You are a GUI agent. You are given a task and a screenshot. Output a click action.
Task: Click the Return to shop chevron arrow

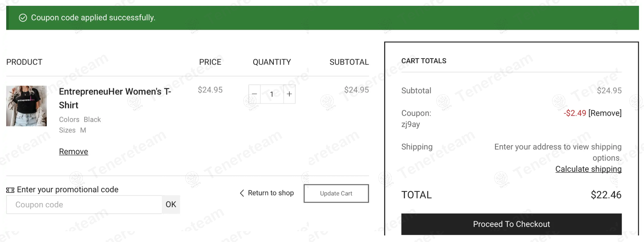tap(242, 193)
